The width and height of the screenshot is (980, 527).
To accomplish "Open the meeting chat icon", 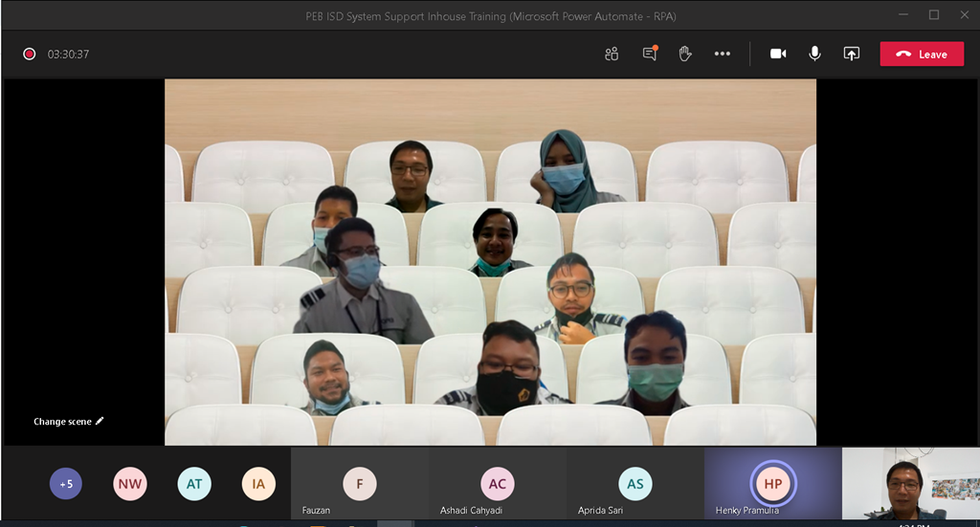I will pos(650,55).
